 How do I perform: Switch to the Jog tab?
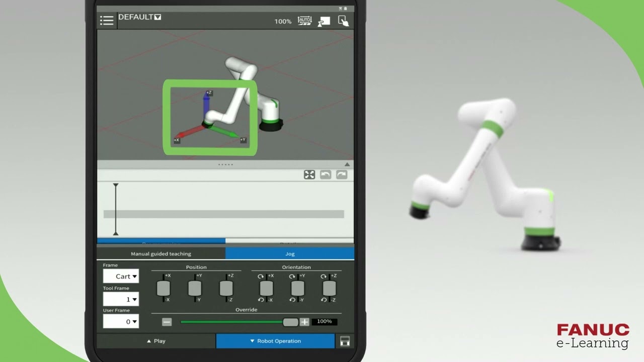[x=290, y=254]
